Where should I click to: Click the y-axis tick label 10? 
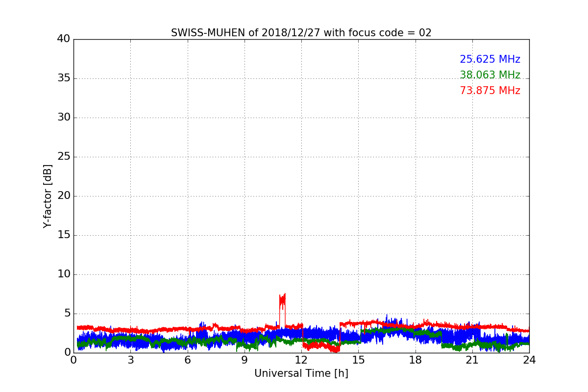(x=64, y=274)
